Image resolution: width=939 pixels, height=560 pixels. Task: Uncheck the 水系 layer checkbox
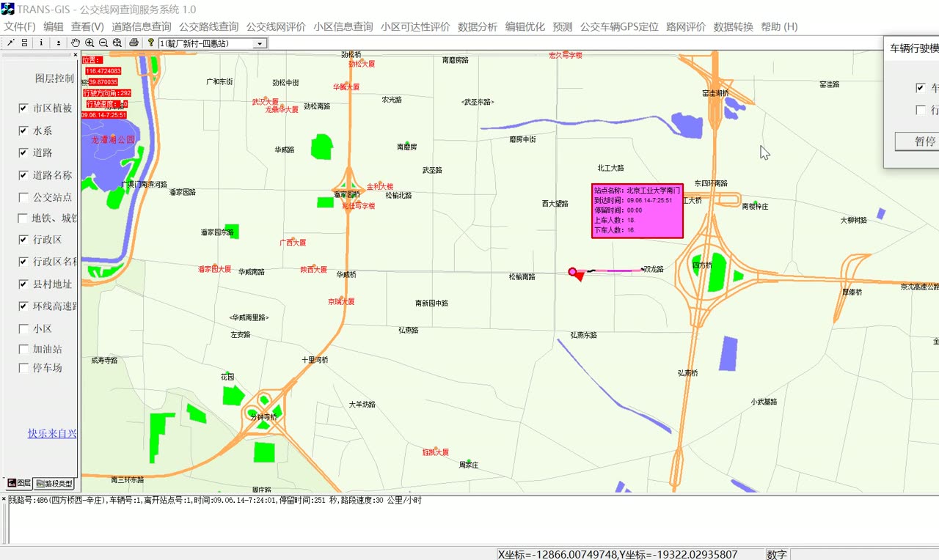23,130
